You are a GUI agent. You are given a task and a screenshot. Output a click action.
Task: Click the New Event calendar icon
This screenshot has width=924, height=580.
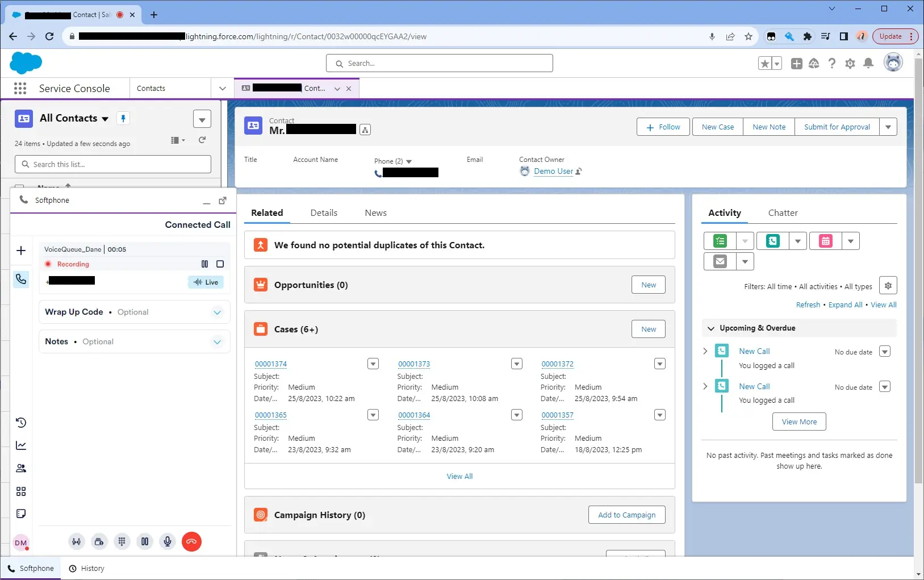825,241
